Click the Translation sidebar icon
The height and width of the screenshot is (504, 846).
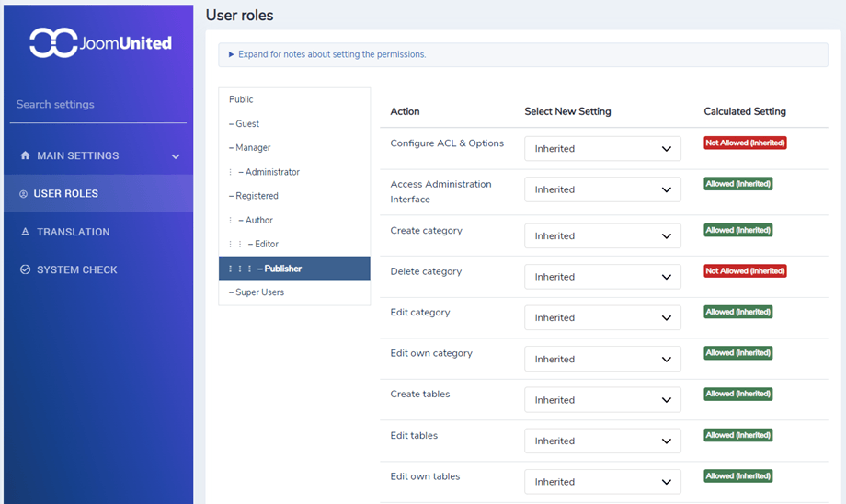coord(25,232)
